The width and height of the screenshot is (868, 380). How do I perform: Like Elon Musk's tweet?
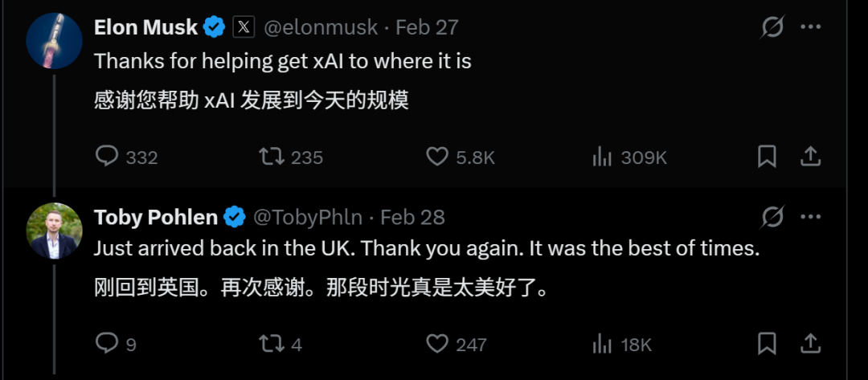click(x=436, y=156)
